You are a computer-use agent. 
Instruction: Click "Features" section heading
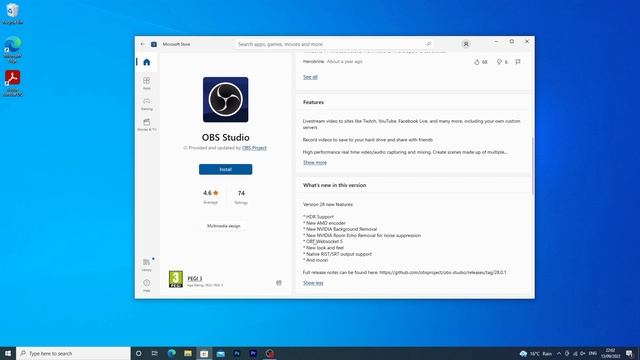pos(313,102)
